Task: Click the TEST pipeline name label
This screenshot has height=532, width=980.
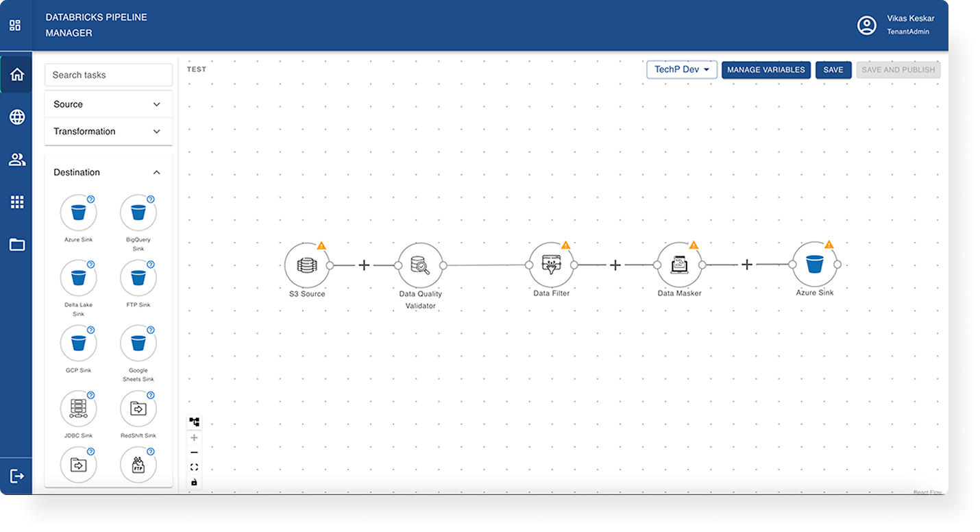Action: [x=197, y=69]
